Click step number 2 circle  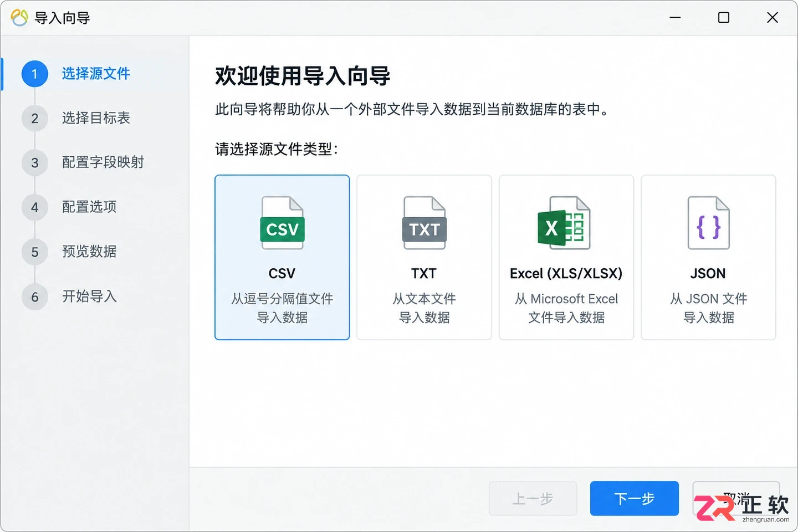point(35,118)
